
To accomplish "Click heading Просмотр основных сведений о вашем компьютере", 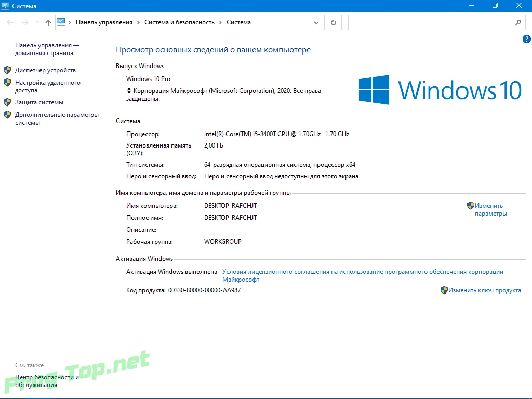I will [213, 50].
